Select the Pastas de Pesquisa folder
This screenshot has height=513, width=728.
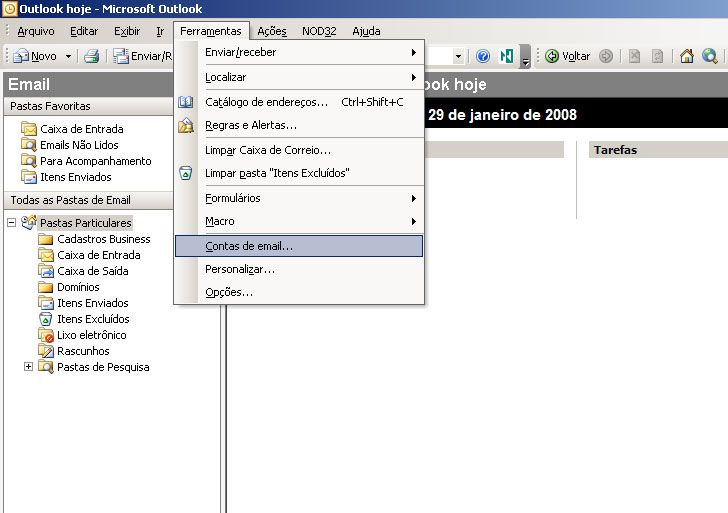94,367
